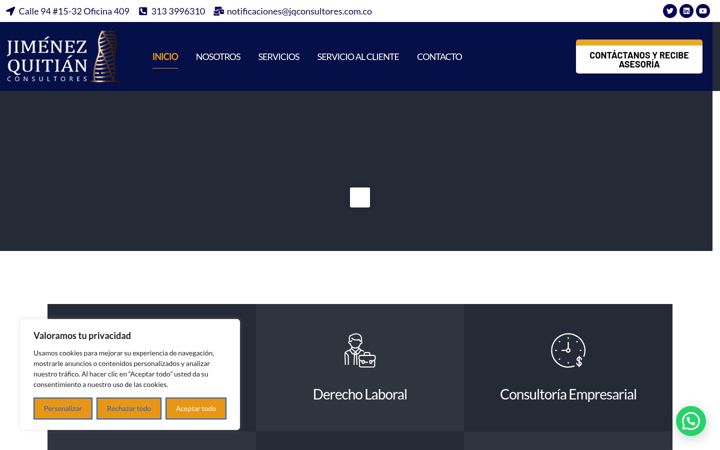The height and width of the screenshot is (450, 720).
Task: Click the Derecho Laboral briefcase person icon
Action: tap(360, 350)
